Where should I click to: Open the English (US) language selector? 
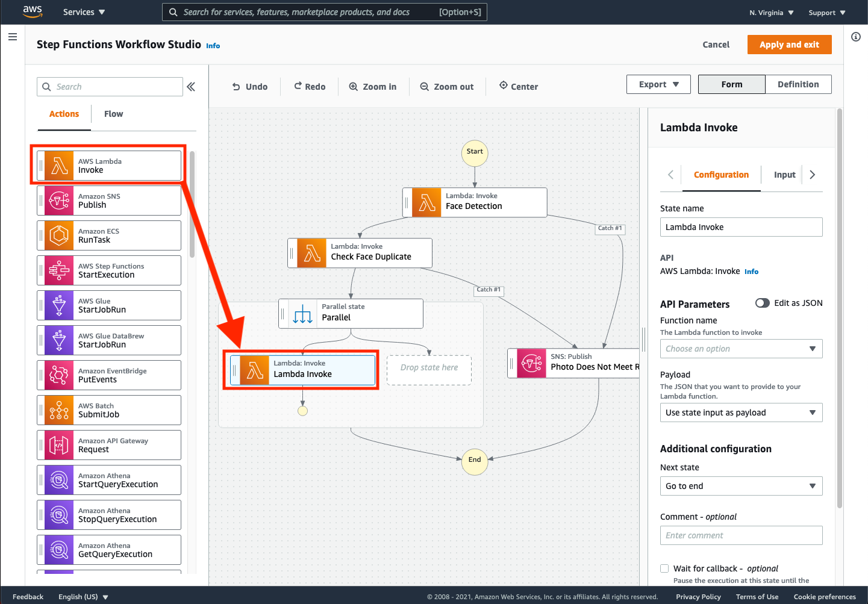click(83, 597)
